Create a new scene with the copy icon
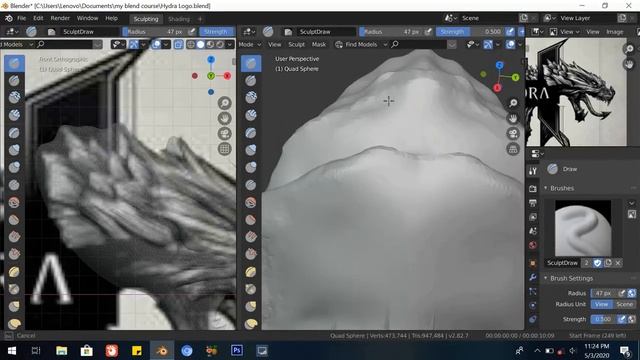The height and width of the screenshot is (360, 640). (524, 18)
